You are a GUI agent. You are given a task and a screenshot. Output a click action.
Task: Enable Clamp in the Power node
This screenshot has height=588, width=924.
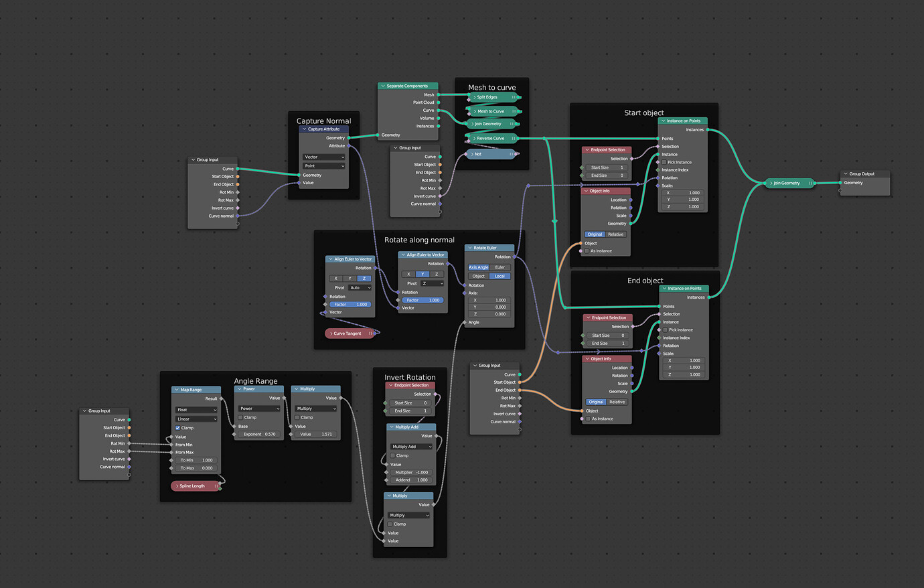[240, 417]
